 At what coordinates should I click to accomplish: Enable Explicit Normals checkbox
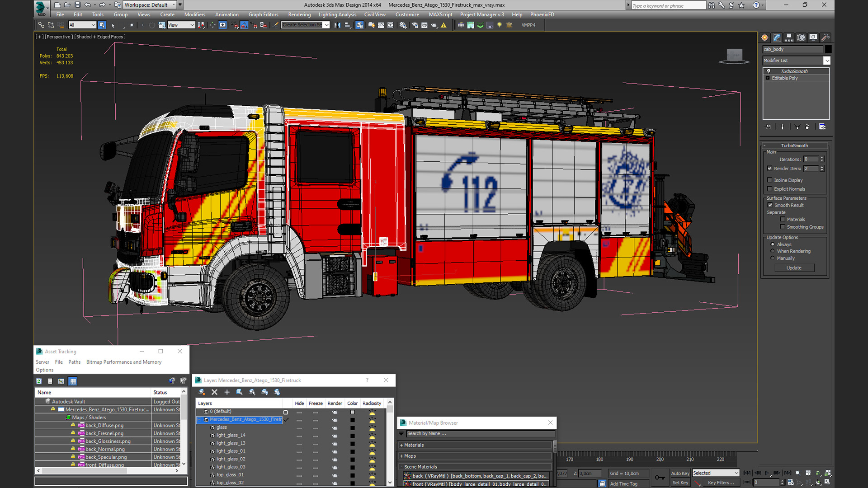click(x=770, y=189)
